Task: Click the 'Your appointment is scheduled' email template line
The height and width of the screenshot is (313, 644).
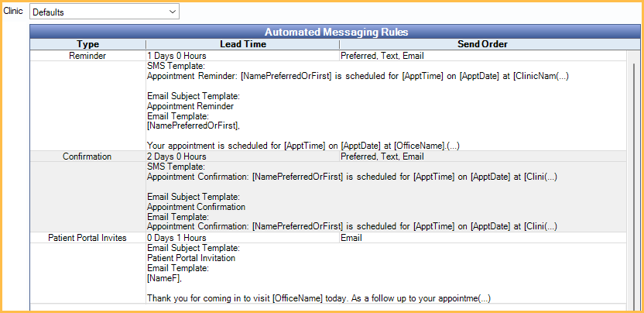Action: click(x=314, y=146)
